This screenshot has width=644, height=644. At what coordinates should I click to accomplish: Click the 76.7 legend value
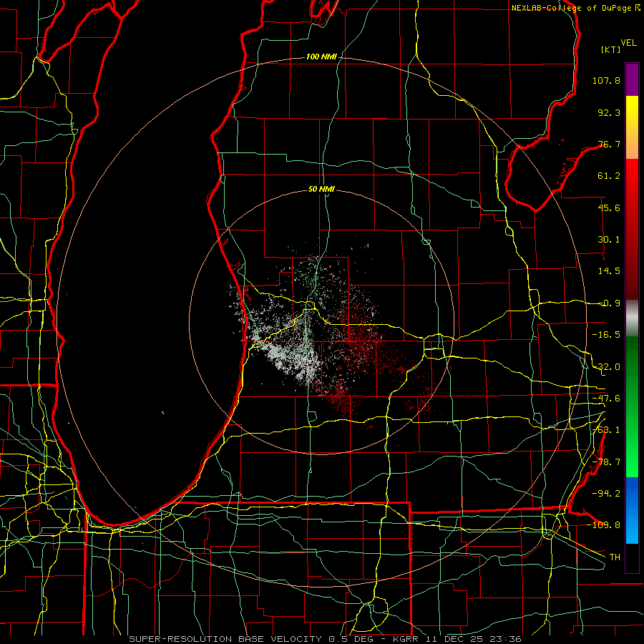pos(609,144)
